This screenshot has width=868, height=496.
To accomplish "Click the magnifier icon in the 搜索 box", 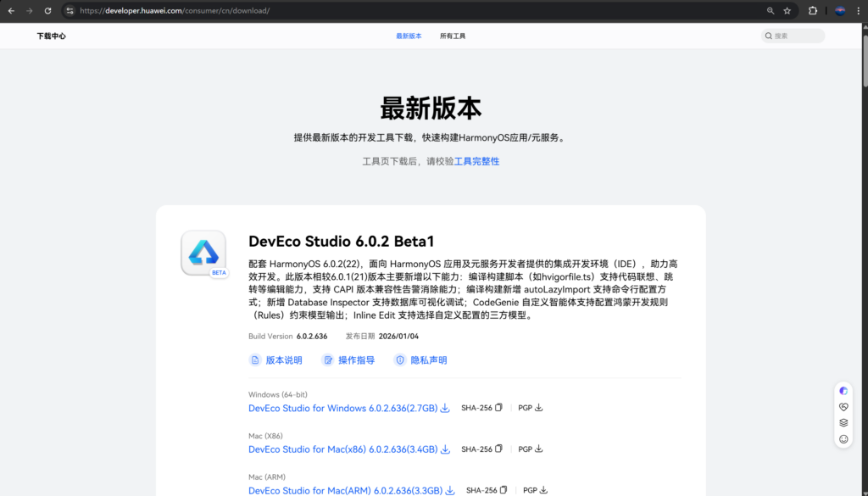I will click(768, 36).
